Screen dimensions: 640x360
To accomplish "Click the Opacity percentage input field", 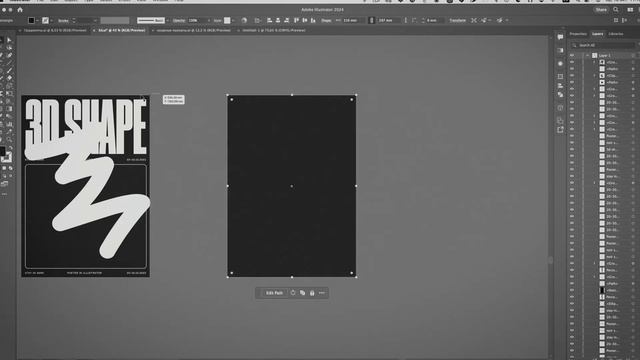I will click(196, 20).
